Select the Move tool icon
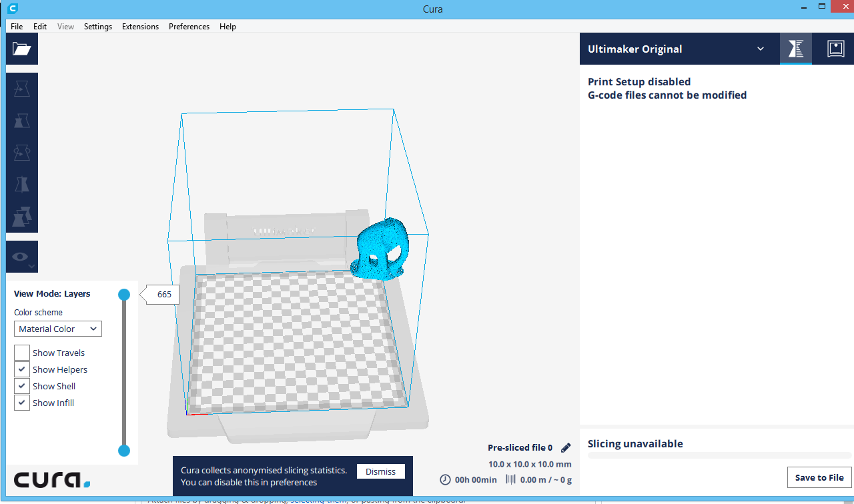 pos(21,87)
